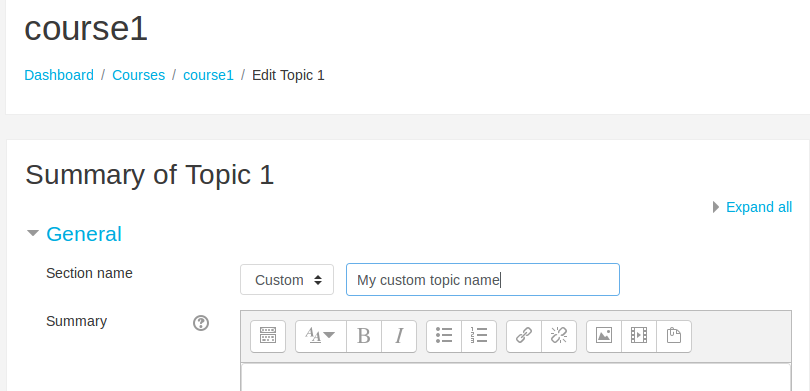Toggle the editor toolbar show-more-buttons icon
Viewport: 810px width, 391px height.
point(268,336)
